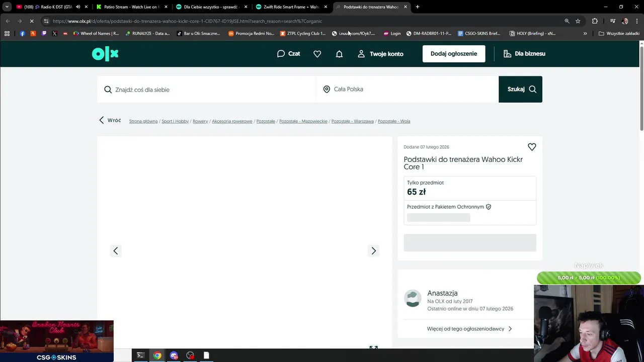
Task: Open Chrome media controls icon
Action: (x=612, y=21)
